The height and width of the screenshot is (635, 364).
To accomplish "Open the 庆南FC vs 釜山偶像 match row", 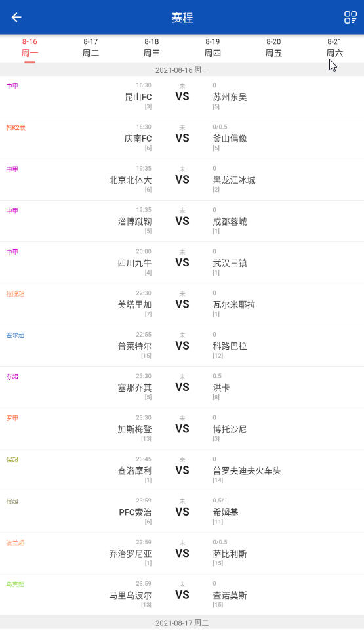I will tap(182, 138).
